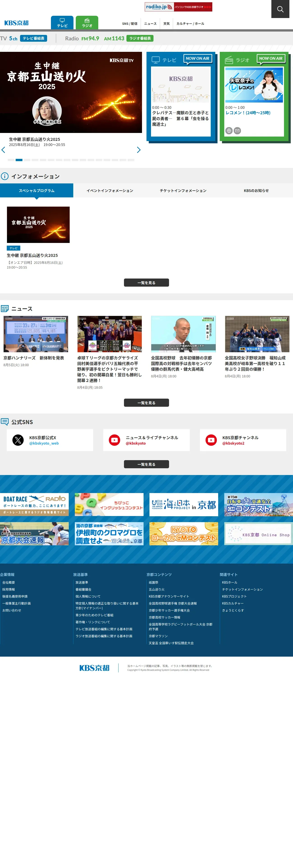Image resolution: width=293 pixels, height=868 pixels.
Task: Click the KBS京都 header logo
Action: 16,23
